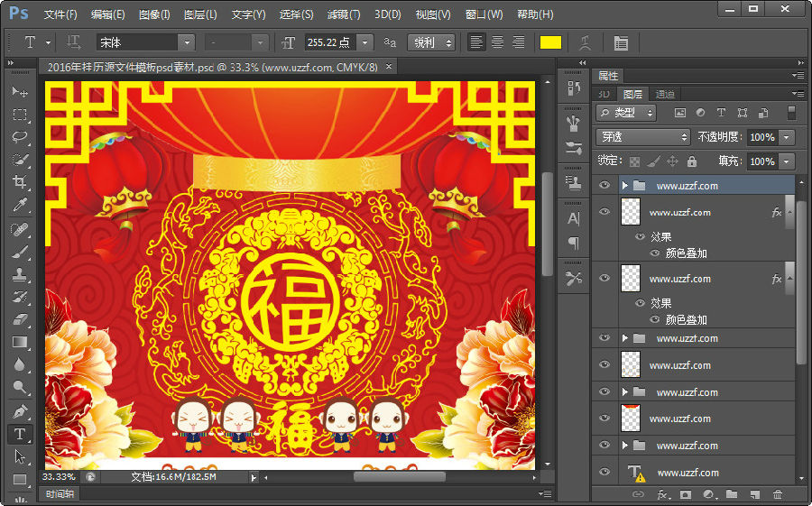Open the 锐利 anti-aliasing dropdown

tap(431, 42)
